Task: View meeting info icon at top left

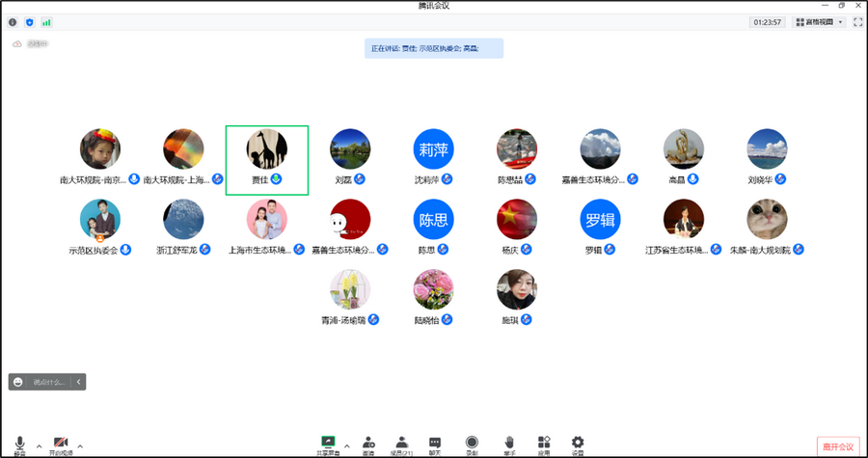Action: tap(13, 21)
